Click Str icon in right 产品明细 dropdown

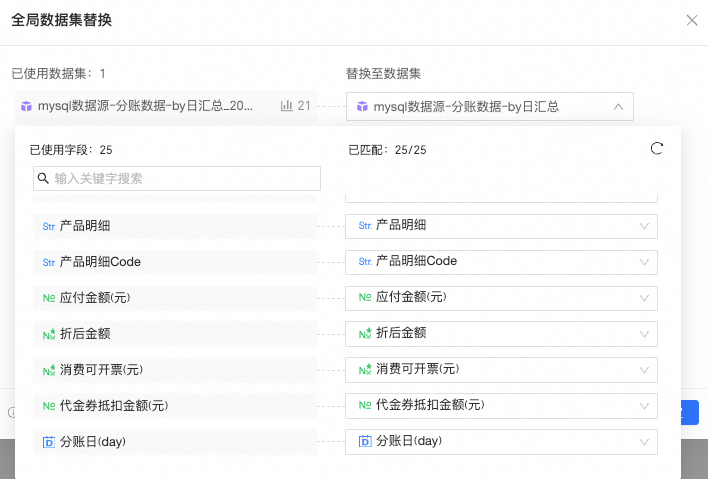365,226
